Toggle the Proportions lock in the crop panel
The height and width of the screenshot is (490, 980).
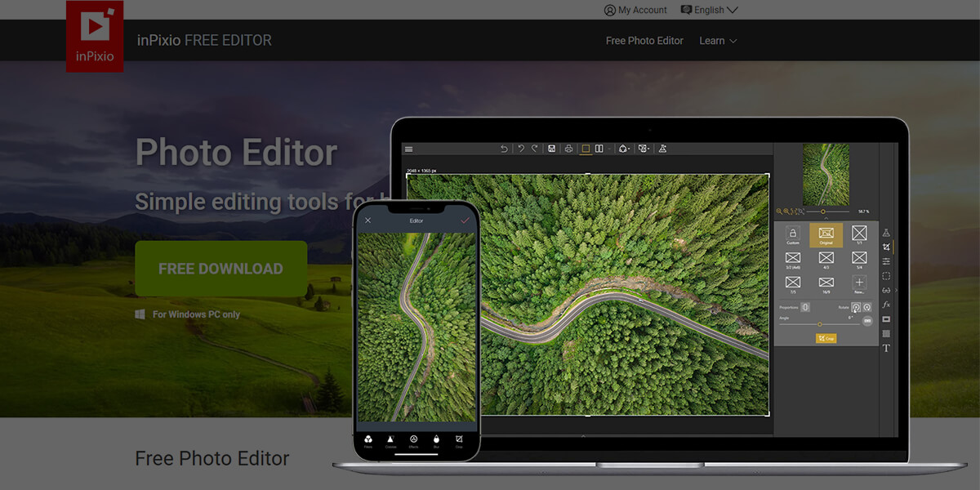coord(805,307)
